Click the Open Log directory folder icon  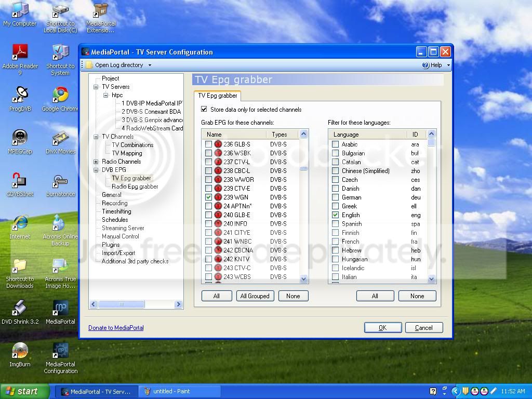89,65
